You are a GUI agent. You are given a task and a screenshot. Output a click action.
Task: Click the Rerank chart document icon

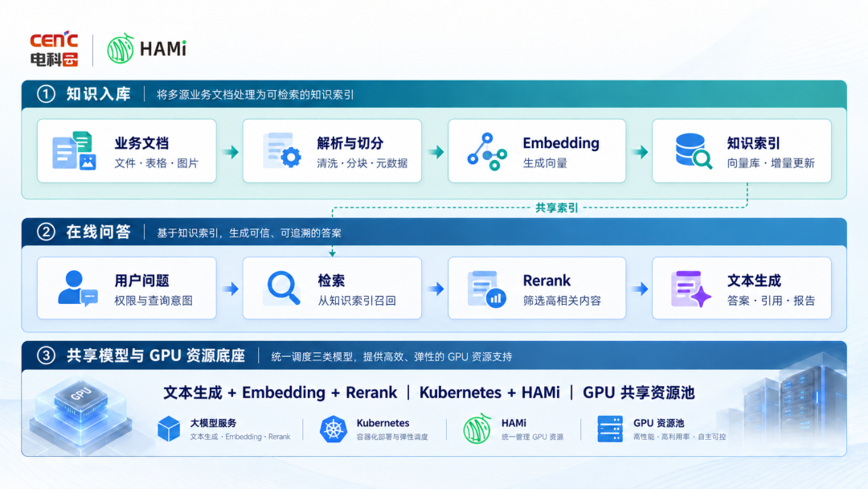tap(486, 289)
